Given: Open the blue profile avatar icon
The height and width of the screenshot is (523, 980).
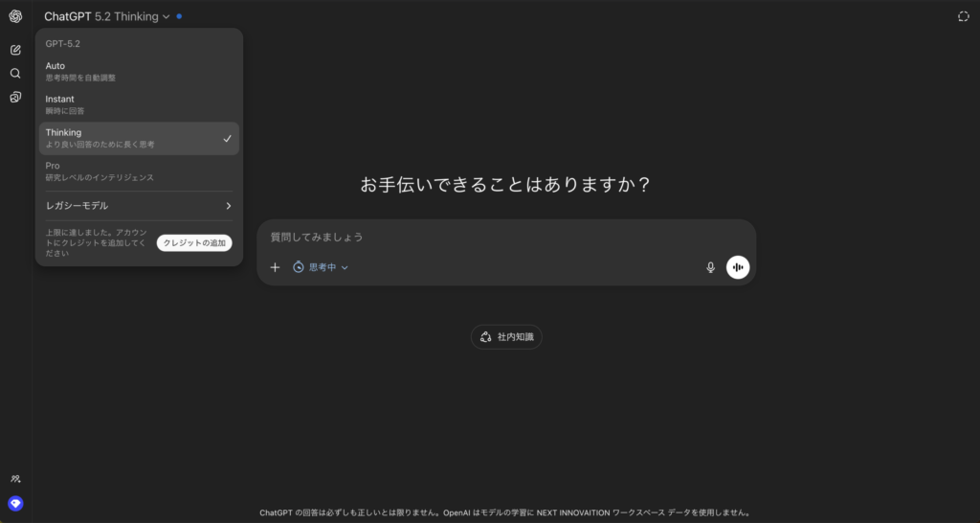Looking at the screenshot, I should point(15,503).
